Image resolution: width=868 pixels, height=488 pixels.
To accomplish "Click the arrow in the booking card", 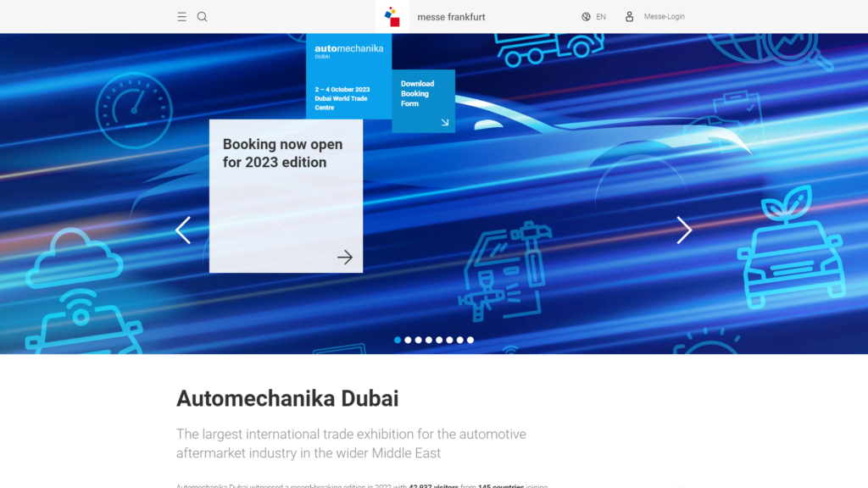I will 345,257.
